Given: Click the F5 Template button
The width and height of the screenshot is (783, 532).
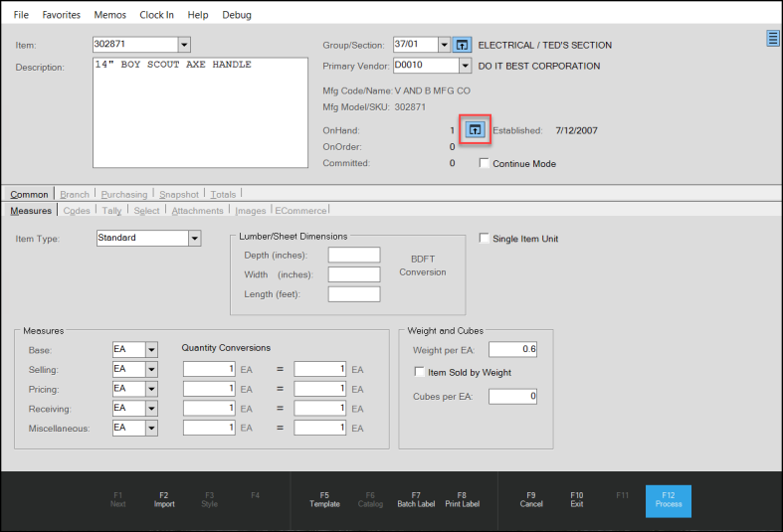Looking at the screenshot, I should click(324, 499).
